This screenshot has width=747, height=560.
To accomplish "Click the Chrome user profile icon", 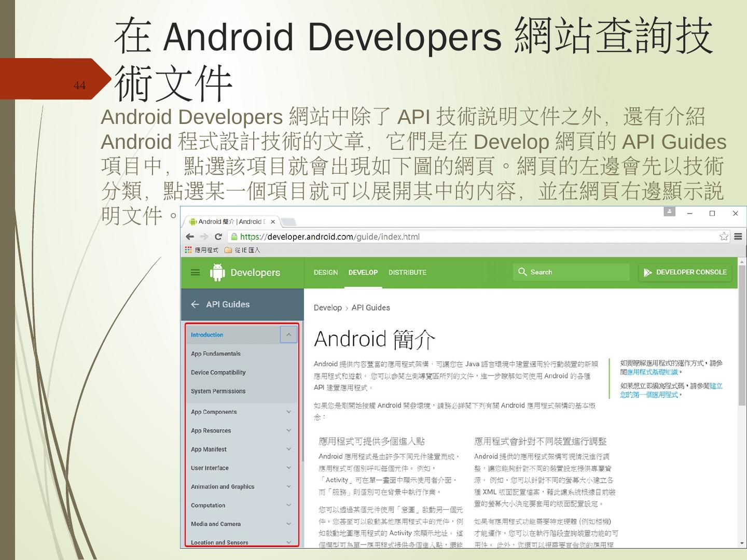I will (670, 212).
